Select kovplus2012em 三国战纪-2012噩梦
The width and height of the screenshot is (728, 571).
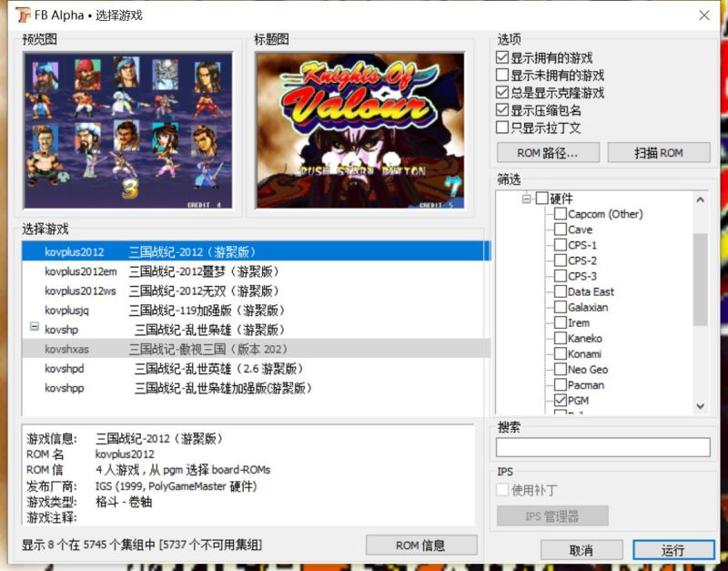pos(255,271)
